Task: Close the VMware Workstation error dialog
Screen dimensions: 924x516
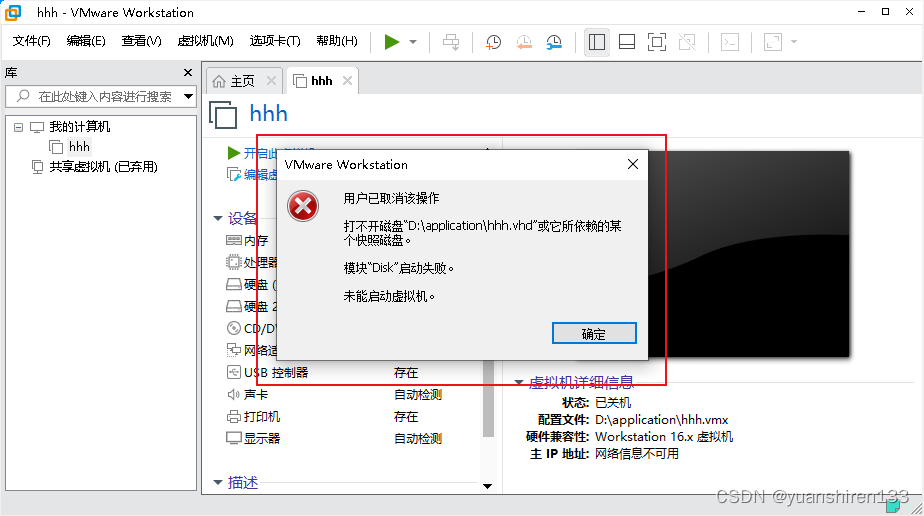Action: [x=633, y=164]
